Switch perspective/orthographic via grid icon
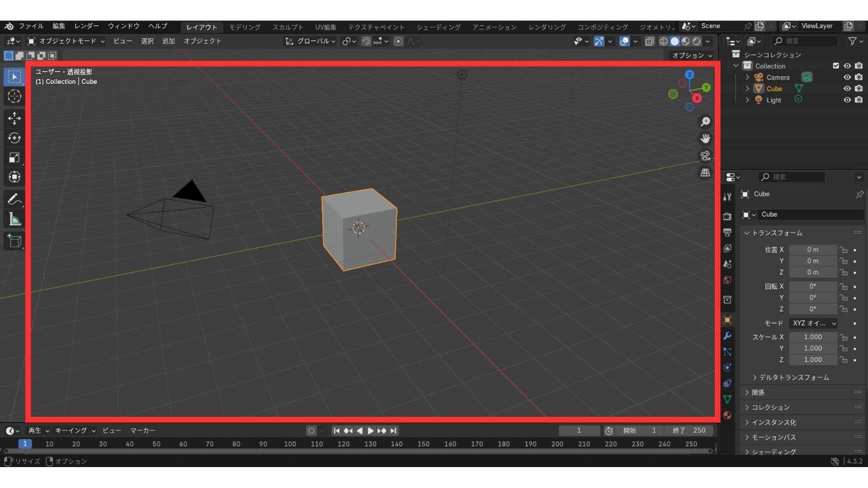This screenshot has width=868, height=488. tap(705, 173)
